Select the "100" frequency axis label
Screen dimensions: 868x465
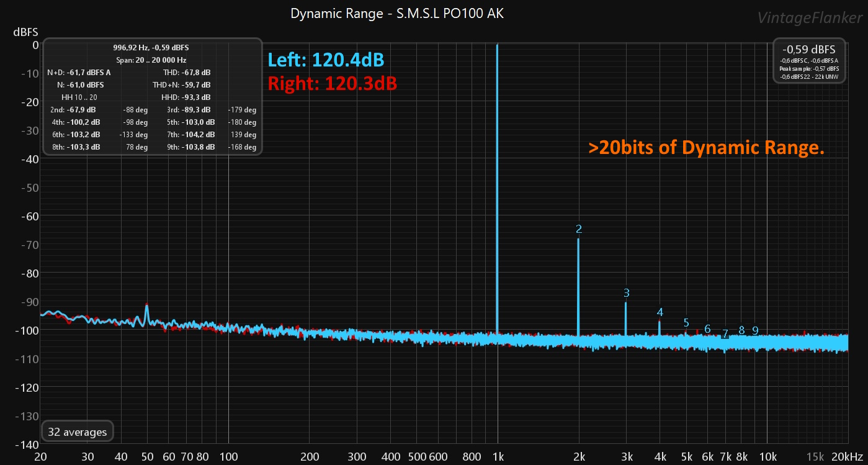point(229,456)
